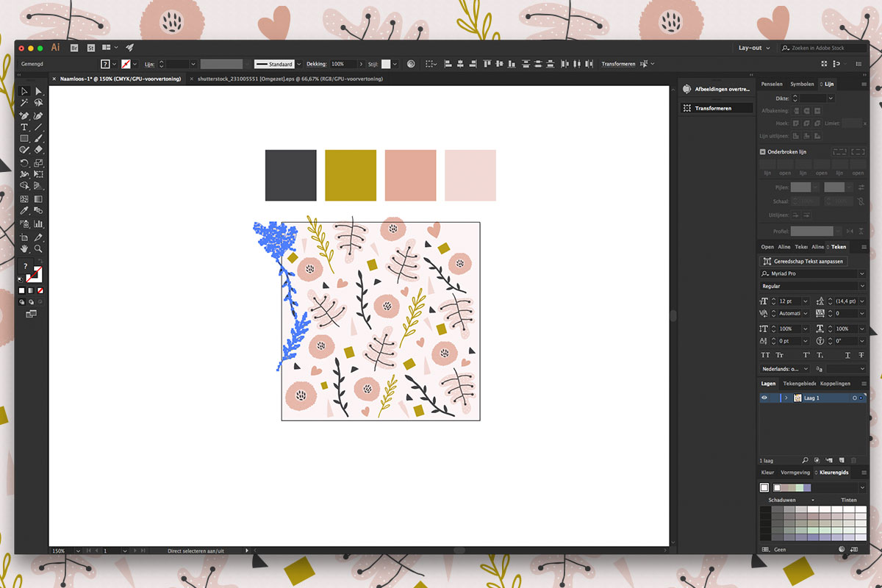Switch to the Penselen panel tab
Image resolution: width=882 pixels, height=588 pixels.
(x=772, y=85)
